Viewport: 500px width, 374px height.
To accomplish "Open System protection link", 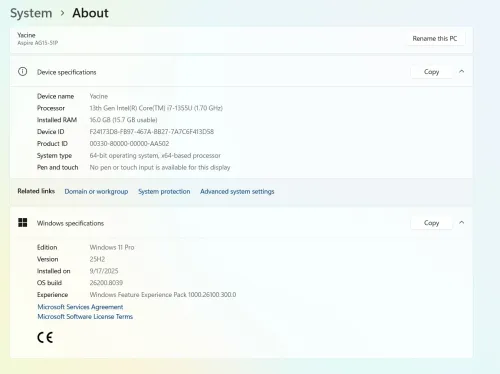I will point(164,192).
